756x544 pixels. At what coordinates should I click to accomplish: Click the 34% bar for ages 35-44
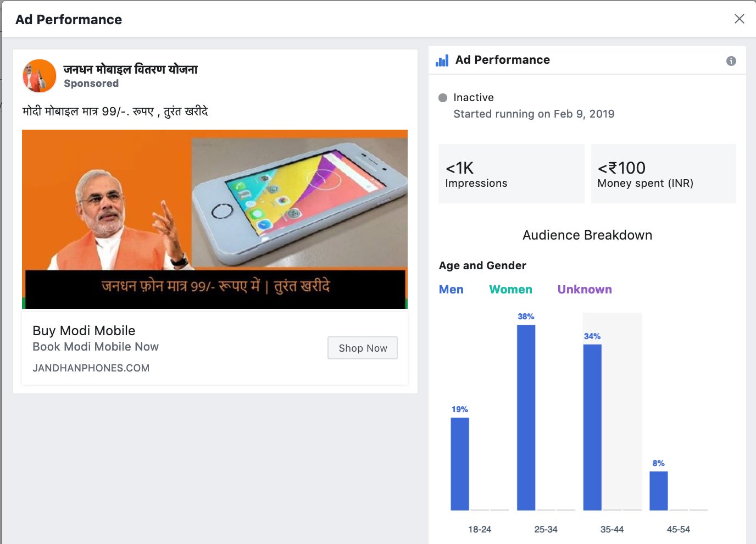[592, 428]
